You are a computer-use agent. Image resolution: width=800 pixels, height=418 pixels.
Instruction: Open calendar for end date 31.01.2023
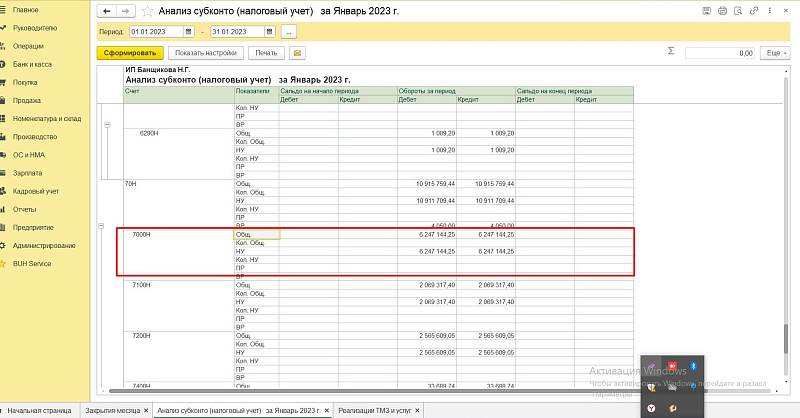(x=270, y=31)
